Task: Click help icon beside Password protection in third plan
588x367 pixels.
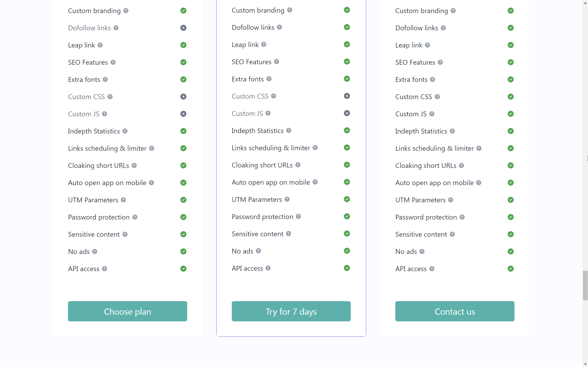Action: pos(462,217)
